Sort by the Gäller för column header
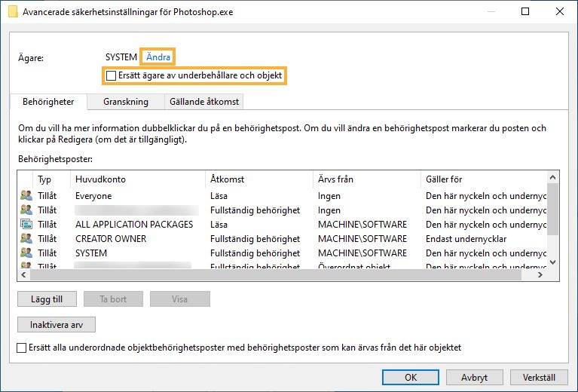 pos(484,179)
